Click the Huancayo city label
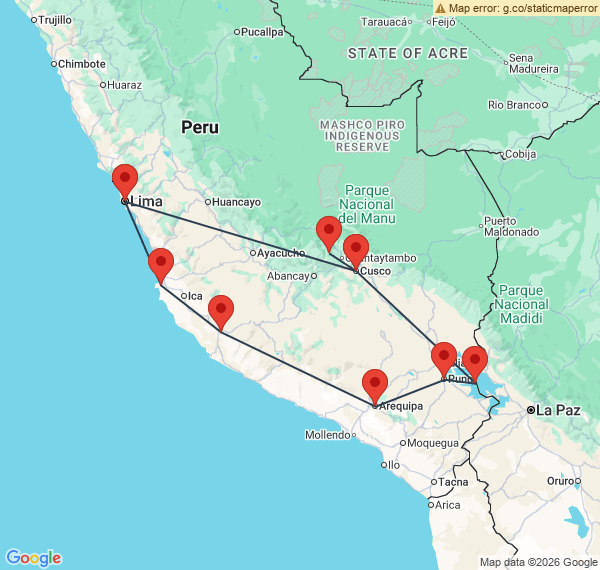This screenshot has height=570, width=600. (236, 202)
